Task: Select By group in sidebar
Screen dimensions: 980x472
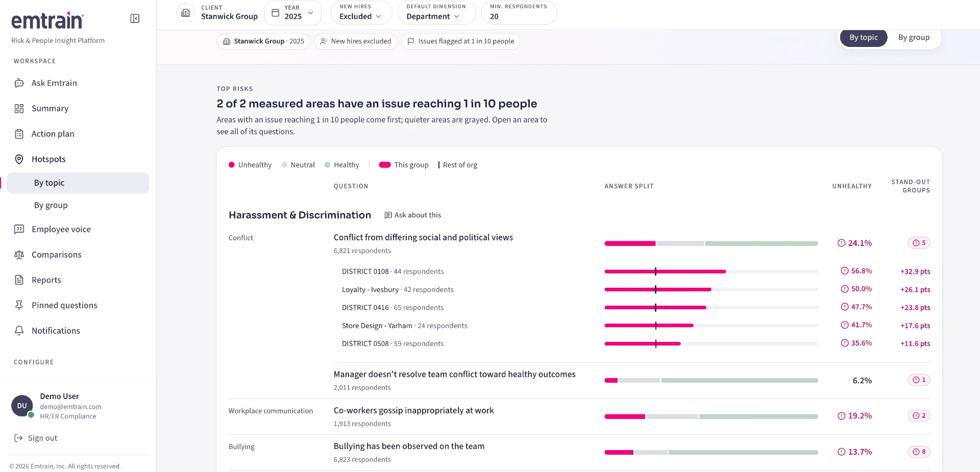Action: [78, 206]
